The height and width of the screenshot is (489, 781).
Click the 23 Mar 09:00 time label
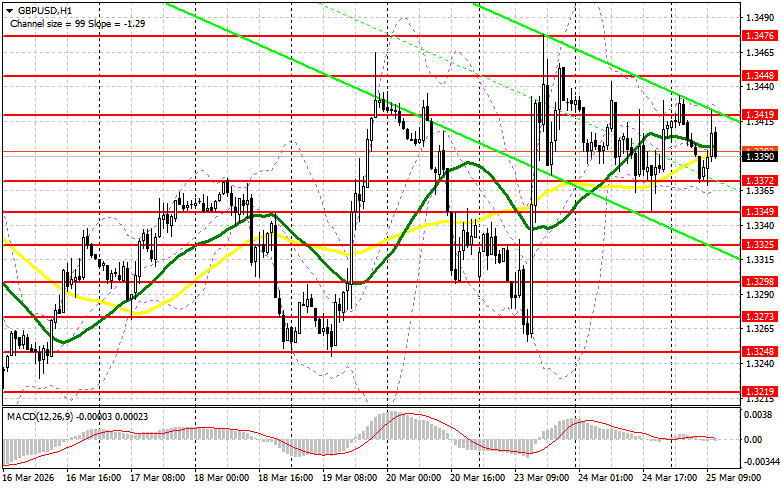[x=541, y=478]
